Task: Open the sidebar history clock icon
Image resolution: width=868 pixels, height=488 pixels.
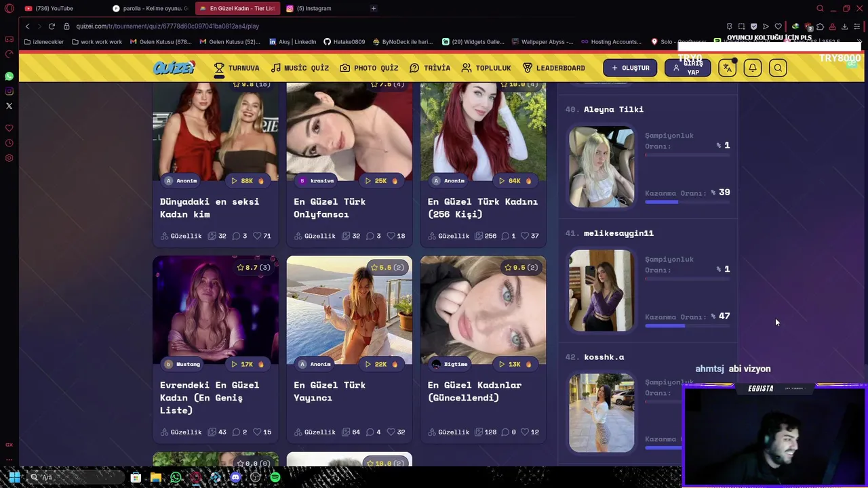Action: point(9,143)
